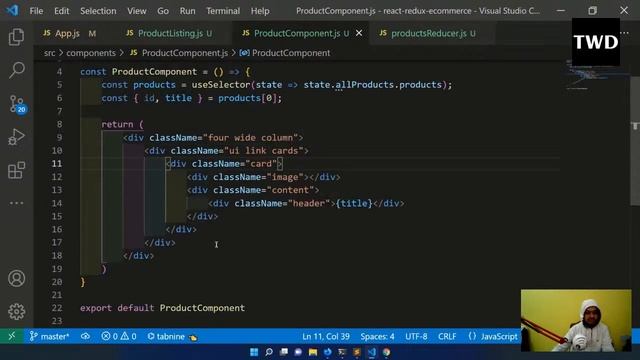The width and height of the screenshot is (640, 360).
Task: Open remote window indicator in status bar
Action: [x=12, y=336]
